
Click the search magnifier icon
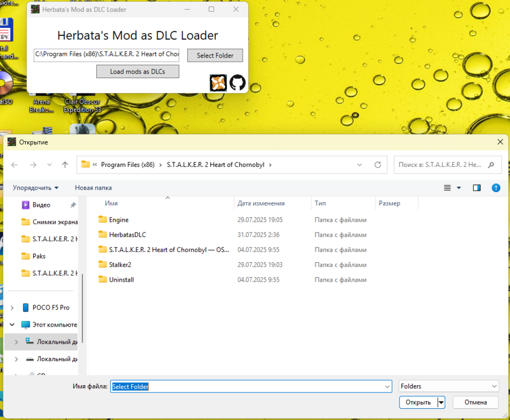tap(491, 165)
